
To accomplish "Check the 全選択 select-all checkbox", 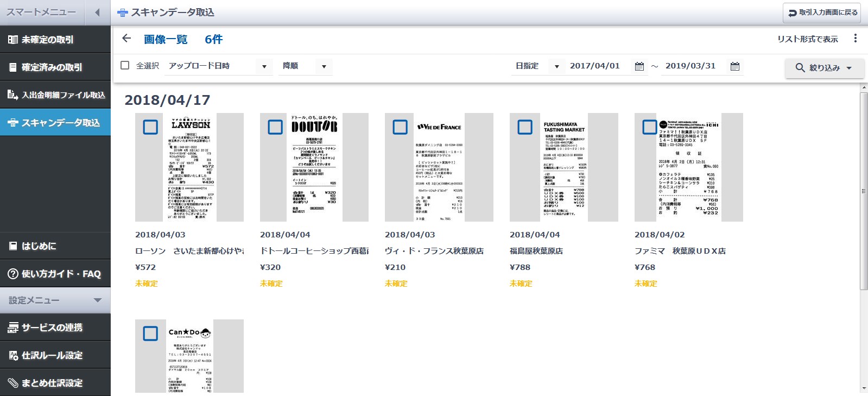I will [125, 66].
